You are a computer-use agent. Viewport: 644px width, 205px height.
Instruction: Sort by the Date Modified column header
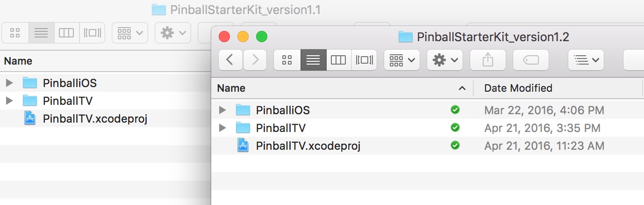(x=518, y=88)
